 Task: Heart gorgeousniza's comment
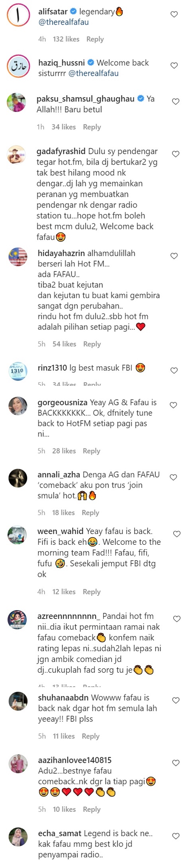coord(173,405)
